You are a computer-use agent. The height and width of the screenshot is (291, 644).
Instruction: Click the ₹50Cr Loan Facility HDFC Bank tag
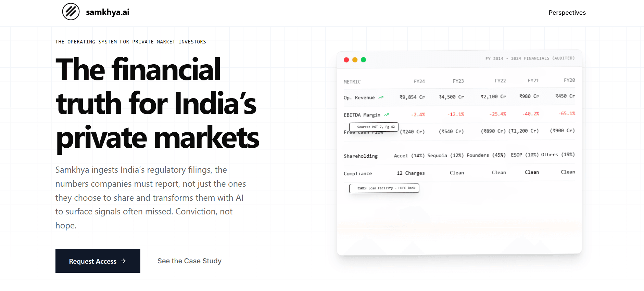(x=384, y=188)
